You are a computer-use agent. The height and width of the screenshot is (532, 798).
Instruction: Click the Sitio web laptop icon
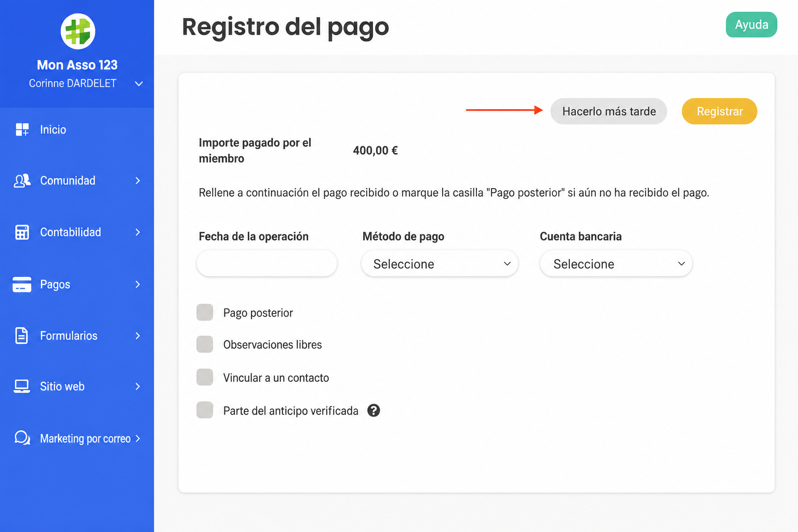click(22, 386)
